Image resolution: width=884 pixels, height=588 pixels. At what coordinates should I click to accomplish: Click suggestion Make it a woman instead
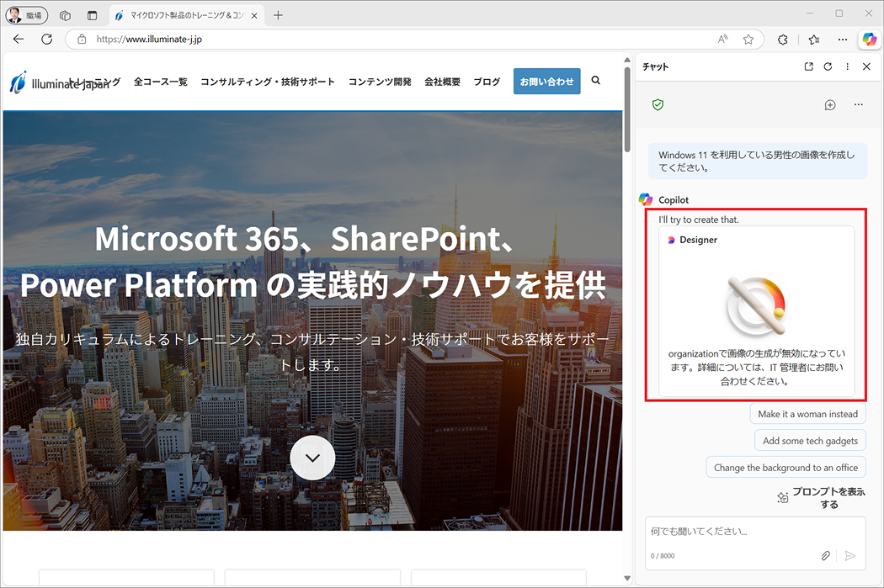[x=808, y=414]
